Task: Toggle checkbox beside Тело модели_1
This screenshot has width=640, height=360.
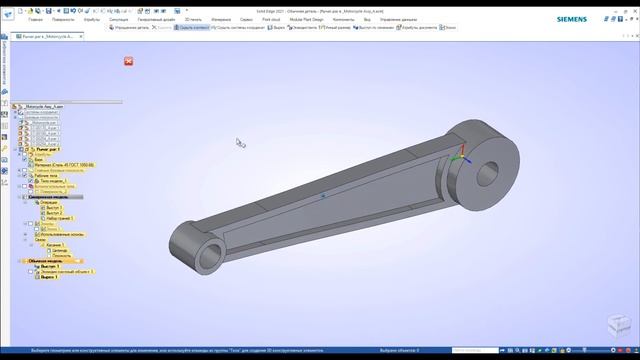Action: (x=31, y=181)
